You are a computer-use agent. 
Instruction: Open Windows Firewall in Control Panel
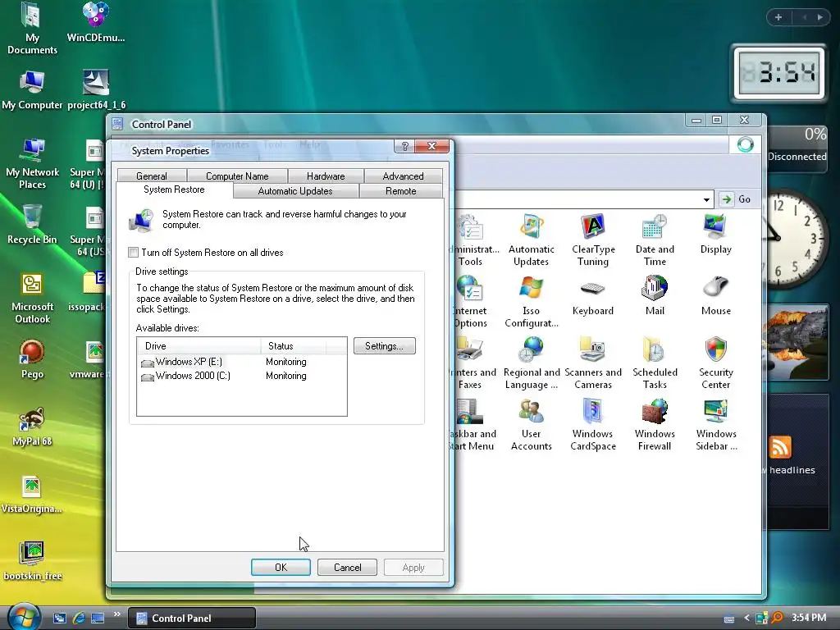(x=655, y=425)
